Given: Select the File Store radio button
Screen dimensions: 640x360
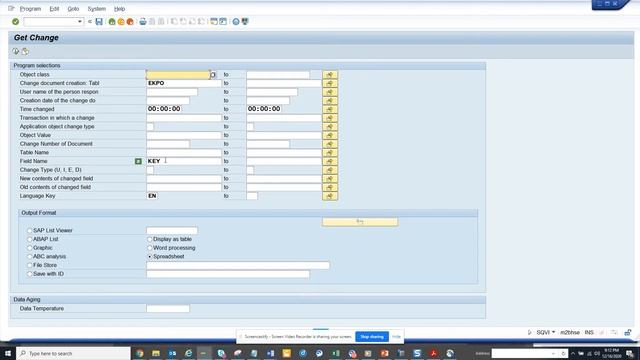Looking at the screenshot, I should 29,265.
